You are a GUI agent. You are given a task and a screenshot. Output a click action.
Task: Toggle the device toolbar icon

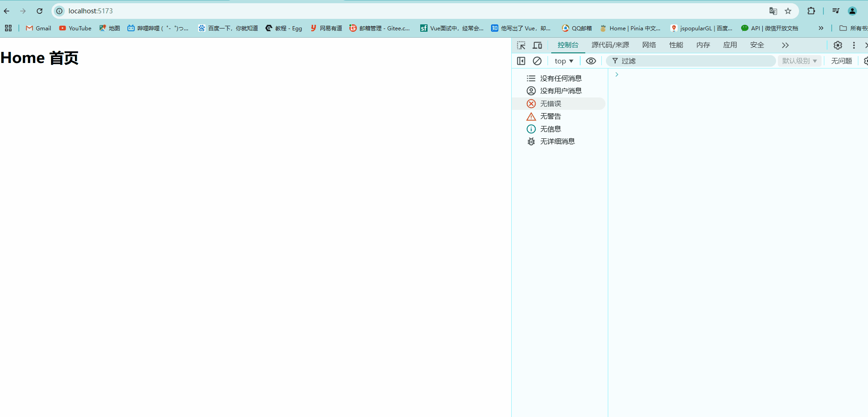click(x=537, y=45)
